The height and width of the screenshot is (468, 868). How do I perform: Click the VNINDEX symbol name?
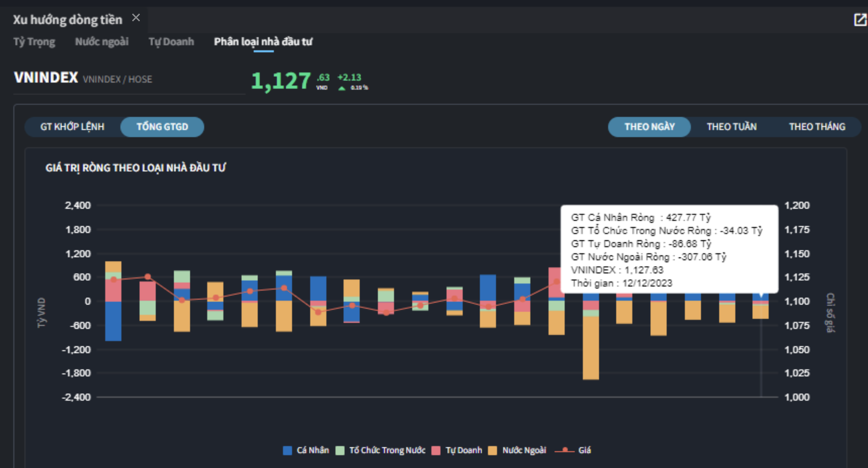point(46,78)
